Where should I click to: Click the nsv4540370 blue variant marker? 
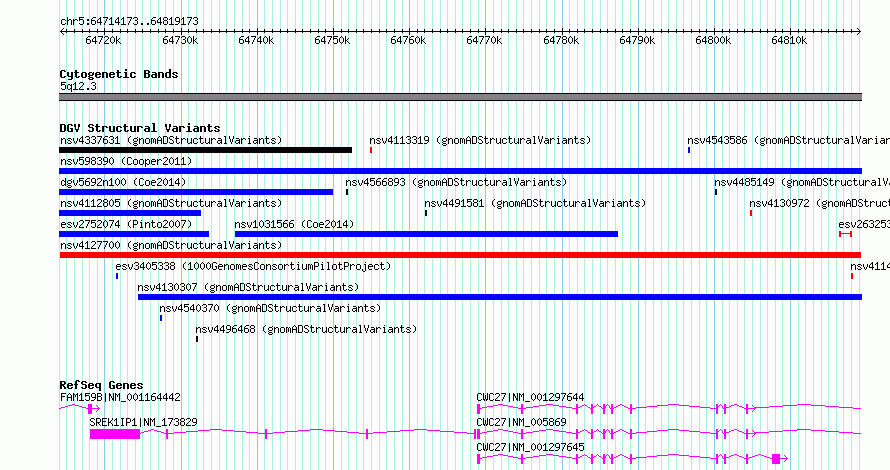click(161, 318)
